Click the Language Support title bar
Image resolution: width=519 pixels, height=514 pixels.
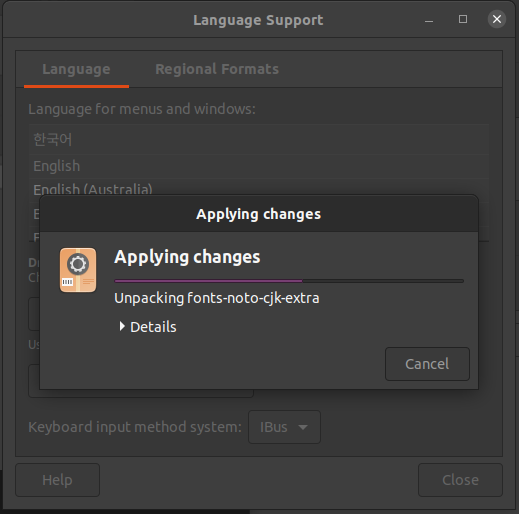click(258, 20)
